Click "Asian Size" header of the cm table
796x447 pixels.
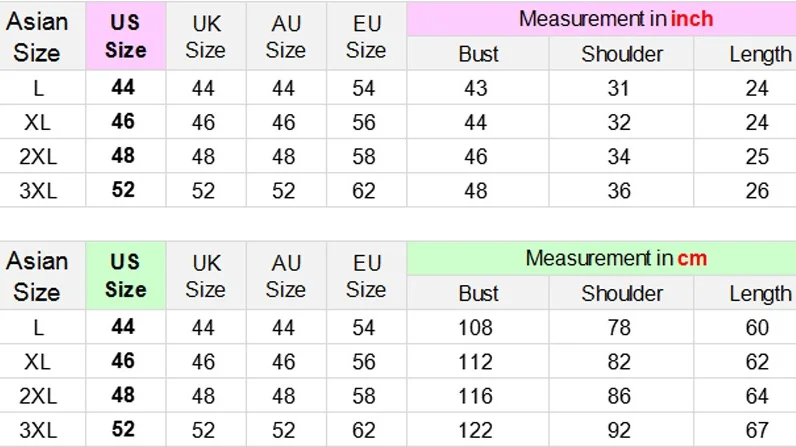(x=38, y=276)
